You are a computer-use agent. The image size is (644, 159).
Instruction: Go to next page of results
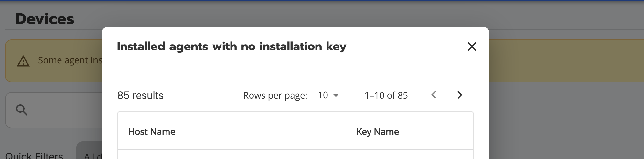459,95
